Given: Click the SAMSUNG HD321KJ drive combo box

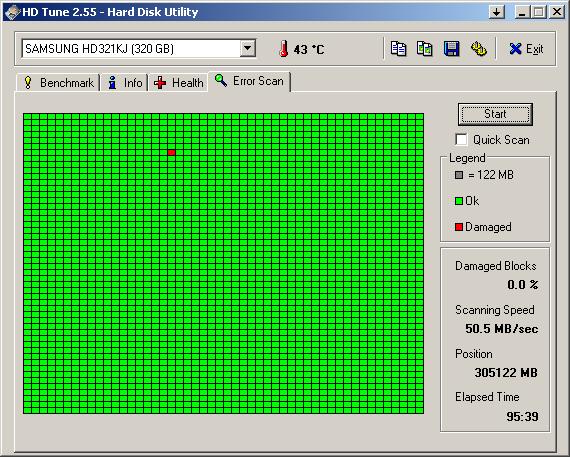Looking at the screenshot, I should coord(139,48).
